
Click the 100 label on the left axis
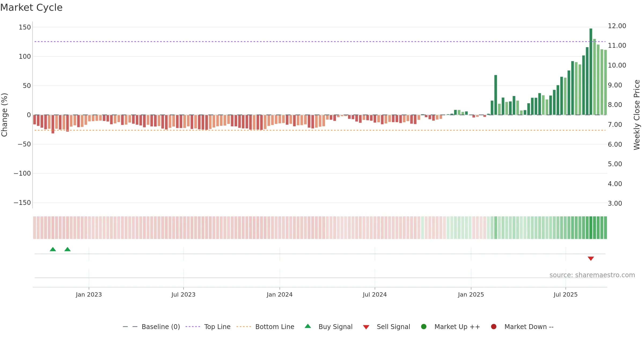click(x=25, y=57)
